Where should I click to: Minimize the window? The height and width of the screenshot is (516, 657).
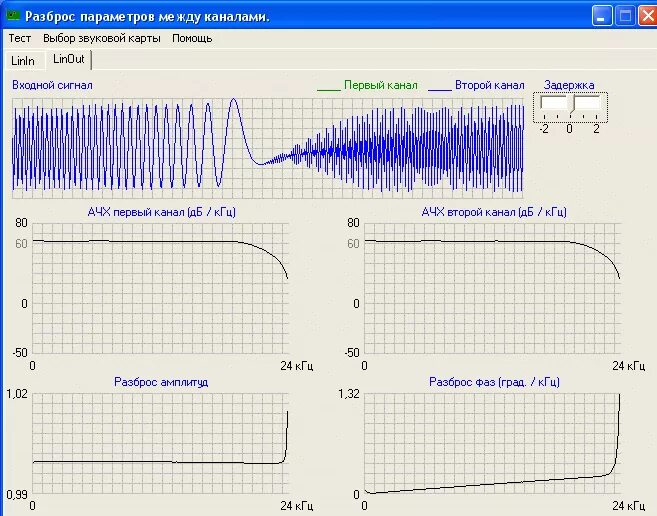pyautogui.click(x=602, y=16)
